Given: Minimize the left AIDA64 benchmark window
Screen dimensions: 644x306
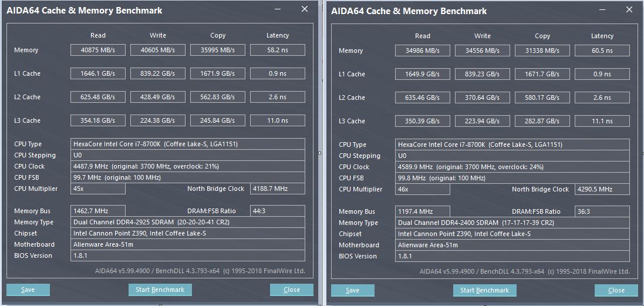Looking at the screenshot, I should point(278,9).
